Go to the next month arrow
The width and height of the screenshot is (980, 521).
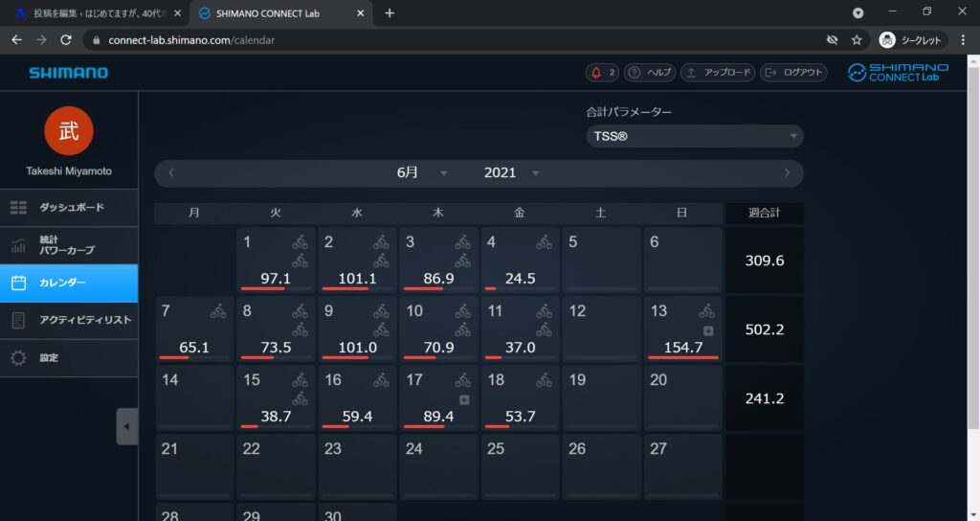pos(787,173)
